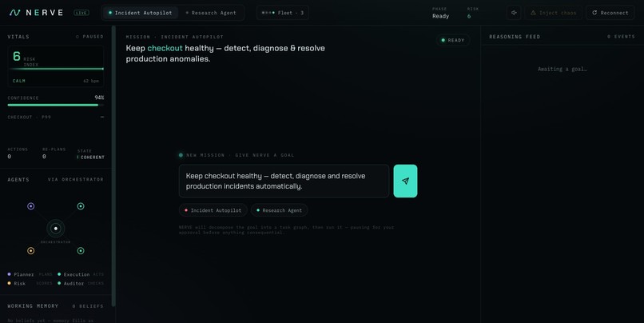This screenshot has width=644, height=323.
Task: Click the CHECKOUT · P99 label
Action: click(29, 117)
